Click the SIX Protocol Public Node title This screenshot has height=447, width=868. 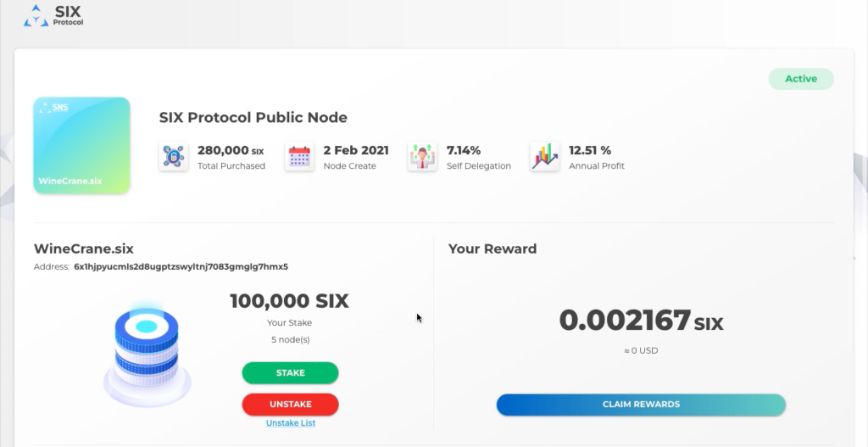coord(253,118)
